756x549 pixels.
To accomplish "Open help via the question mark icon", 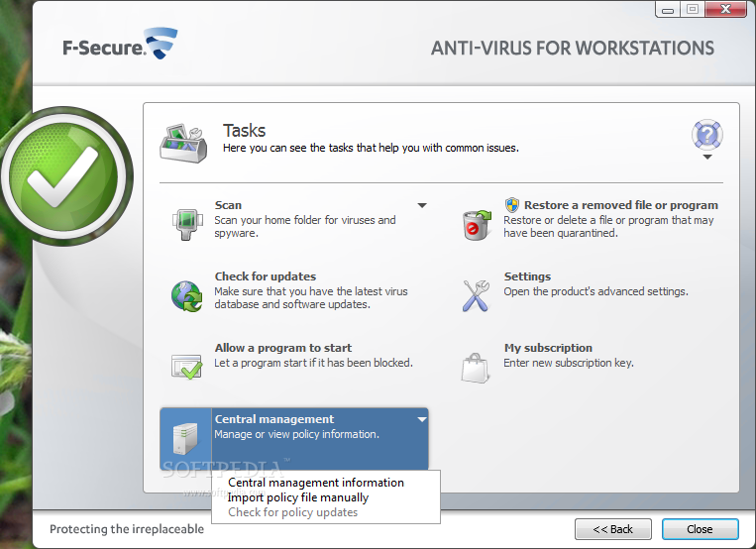I will 706,135.
